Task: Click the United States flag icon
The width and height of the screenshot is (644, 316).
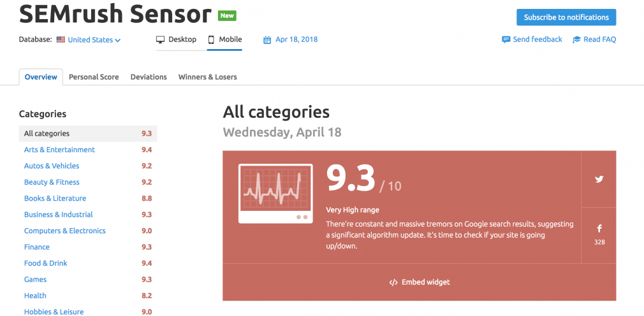Action: click(61, 39)
